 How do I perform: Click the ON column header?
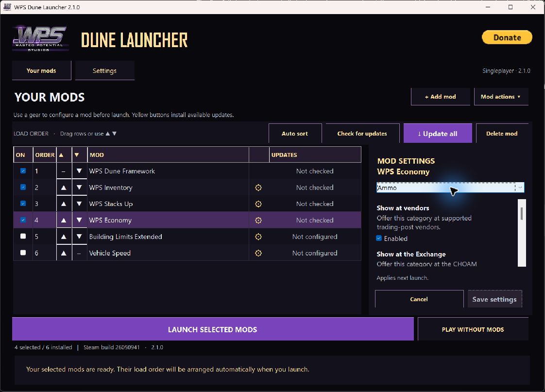click(23, 155)
